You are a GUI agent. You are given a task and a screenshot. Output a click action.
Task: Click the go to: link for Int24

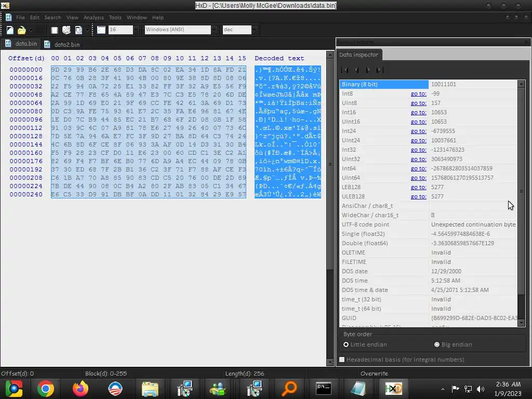(x=418, y=131)
